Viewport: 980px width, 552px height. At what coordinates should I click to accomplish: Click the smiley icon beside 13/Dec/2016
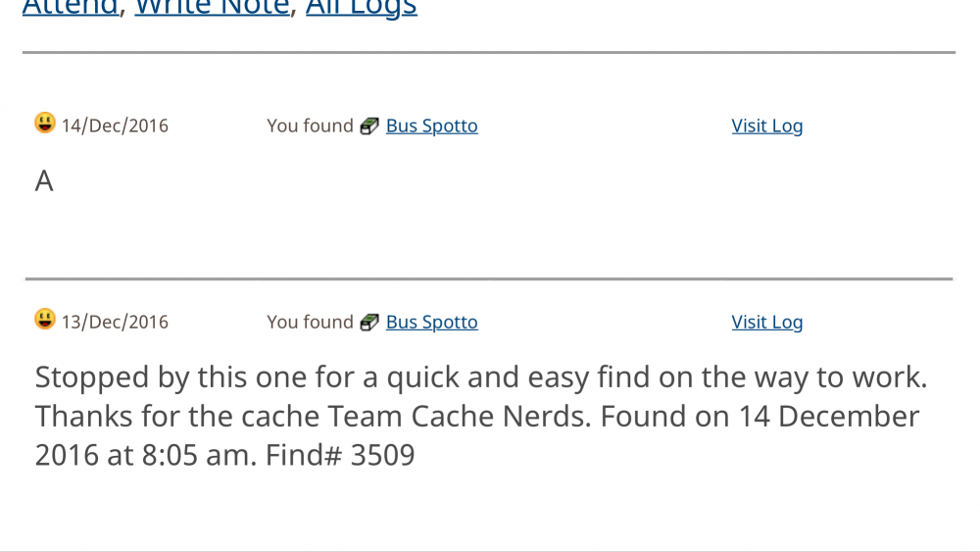coord(45,319)
